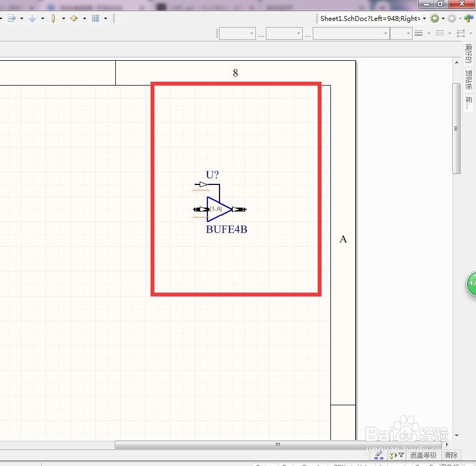Viewport: 476px width, 466px height.
Task: Open the wide empty formatting combo box
Action: (x=351, y=34)
